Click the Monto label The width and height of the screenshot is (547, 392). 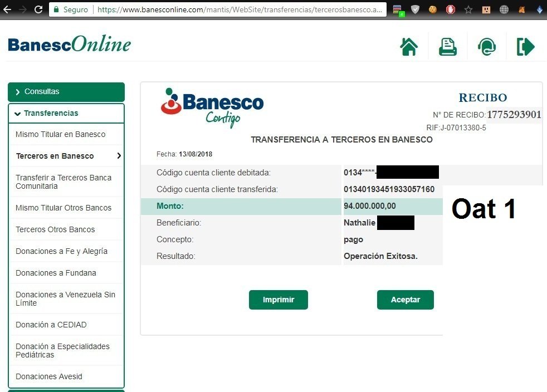click(x=170, y=206)
